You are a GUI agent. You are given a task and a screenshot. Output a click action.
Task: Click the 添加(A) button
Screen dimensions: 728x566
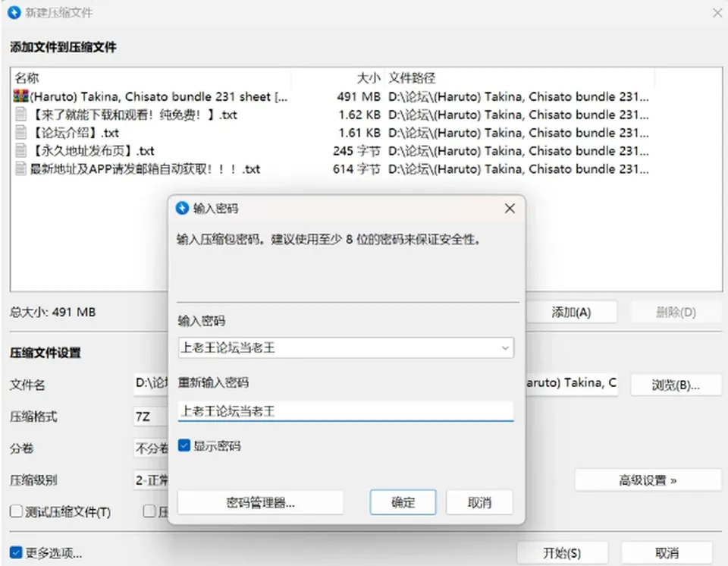[x=571, y=313]
